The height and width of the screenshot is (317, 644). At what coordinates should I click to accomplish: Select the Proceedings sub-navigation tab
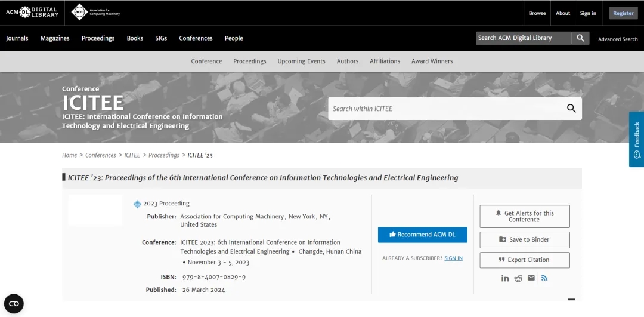(x=250, y=61)
